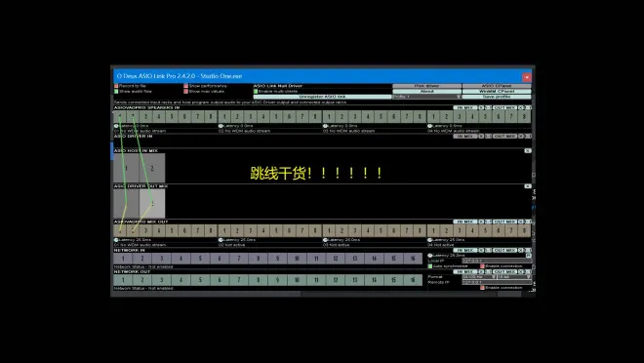Click IN MIX on the ASIO DRIVER IN row

tap(464, 136)
